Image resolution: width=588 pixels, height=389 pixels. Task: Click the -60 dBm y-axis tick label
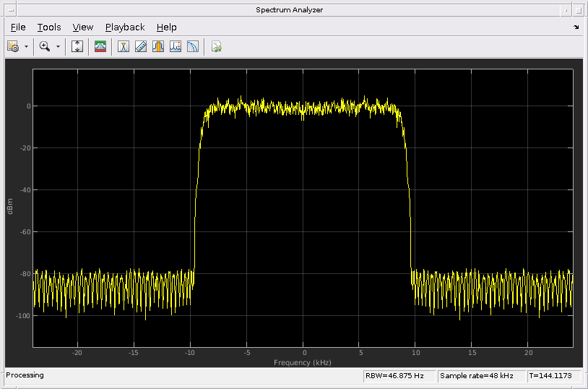tap(25, 232)
